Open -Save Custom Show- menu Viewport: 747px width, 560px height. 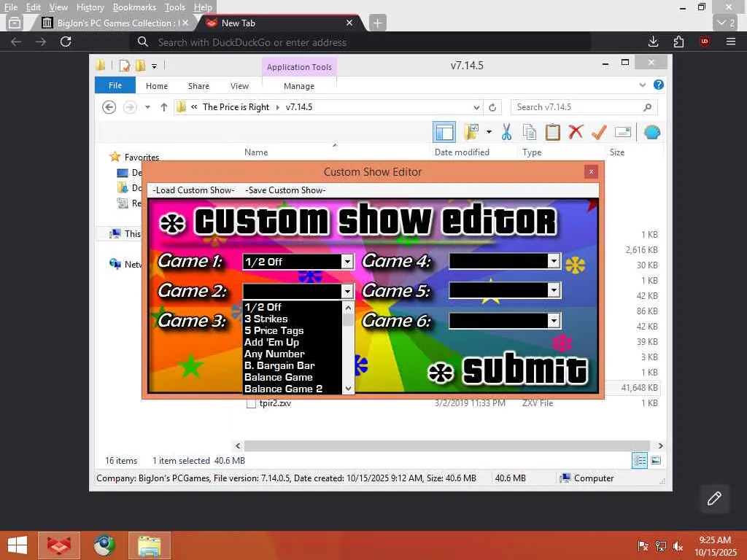click(285, 190)
